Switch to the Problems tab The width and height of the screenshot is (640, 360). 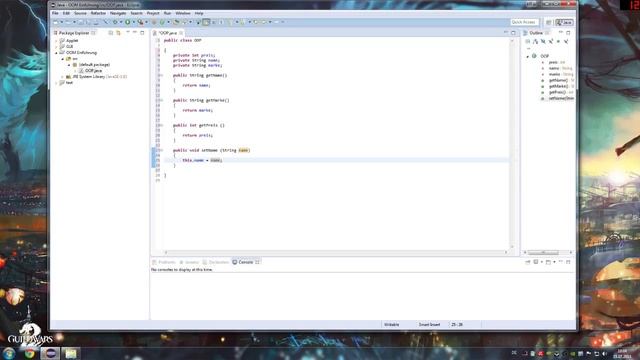[164, 262]
